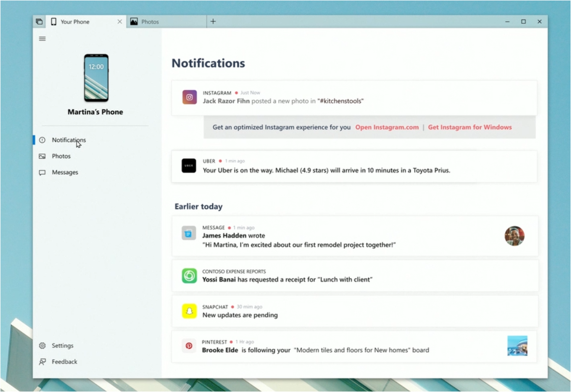Click the Message app icon
Image resolution: width=571 pixels, height=392 pixels.
(x=189, y=233)
